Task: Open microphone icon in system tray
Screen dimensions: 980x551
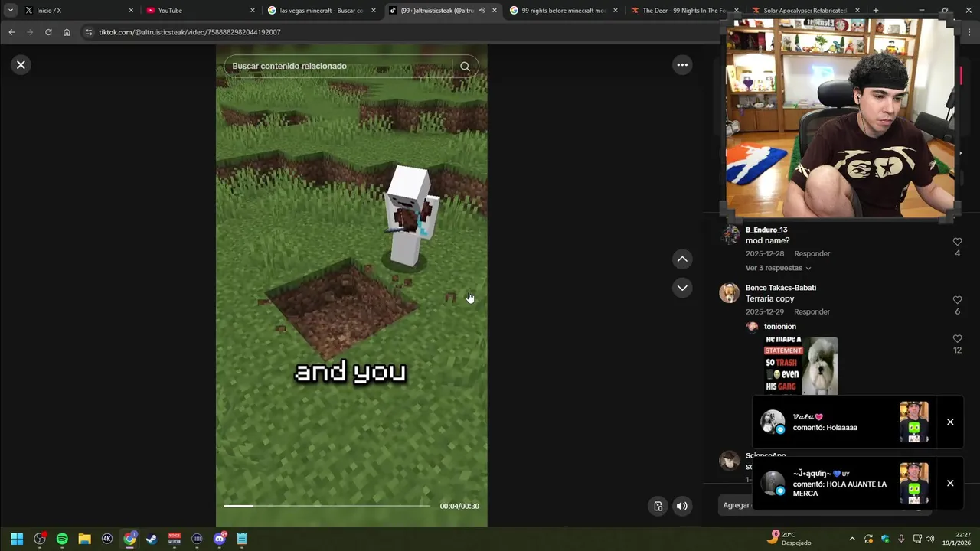Action: coord(901,539)
